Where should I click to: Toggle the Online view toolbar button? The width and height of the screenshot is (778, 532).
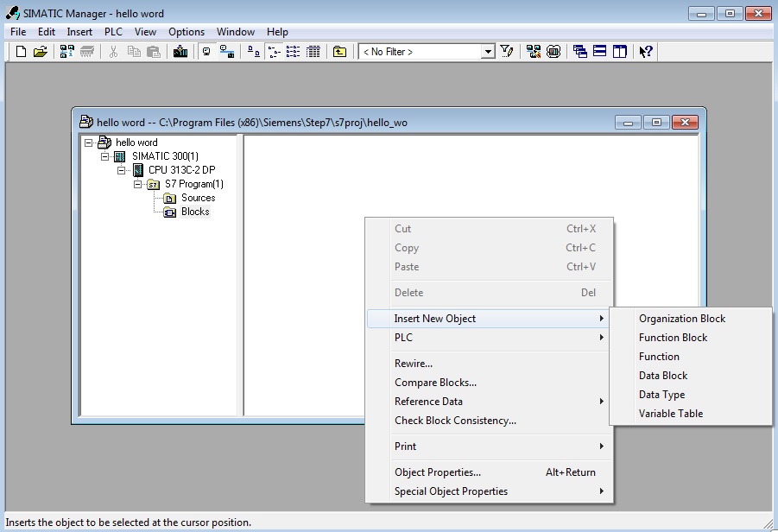click(227, 52)
